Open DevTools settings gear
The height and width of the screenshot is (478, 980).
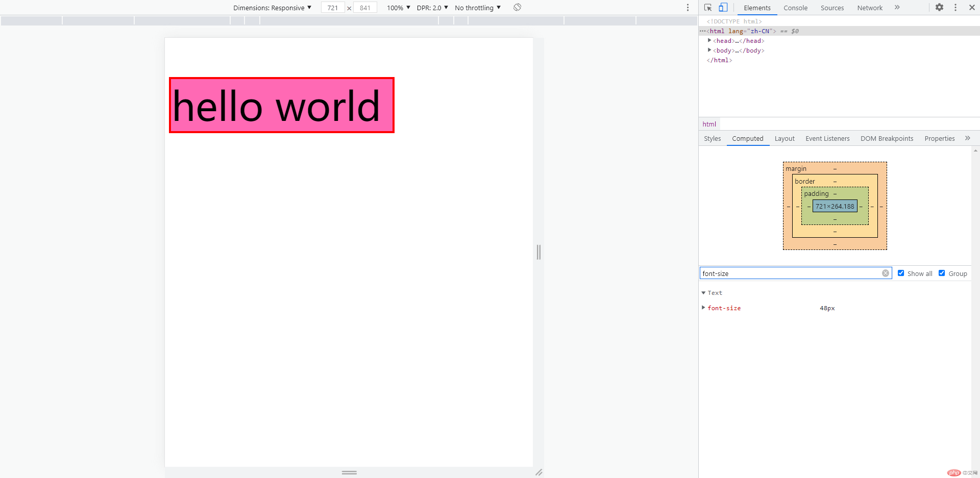(939, 8)
